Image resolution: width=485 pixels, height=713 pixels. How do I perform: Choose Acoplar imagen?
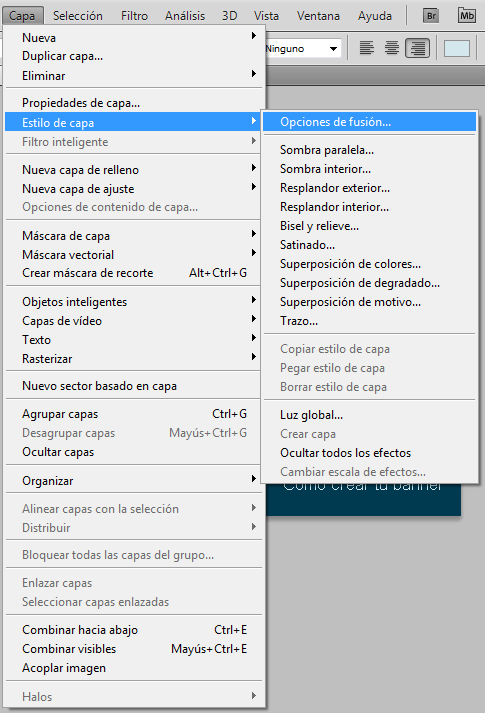(134, 668)
